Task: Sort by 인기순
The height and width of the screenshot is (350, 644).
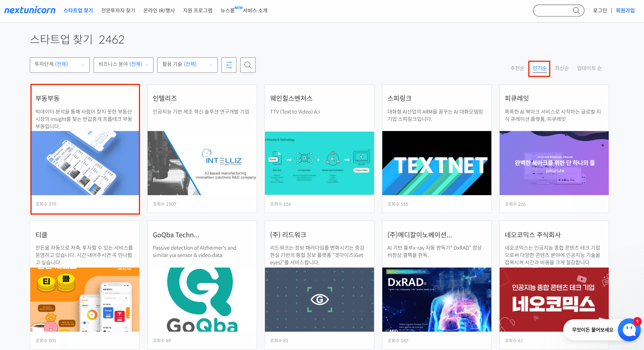Action: pyautogui.click(x=539, y=68)
